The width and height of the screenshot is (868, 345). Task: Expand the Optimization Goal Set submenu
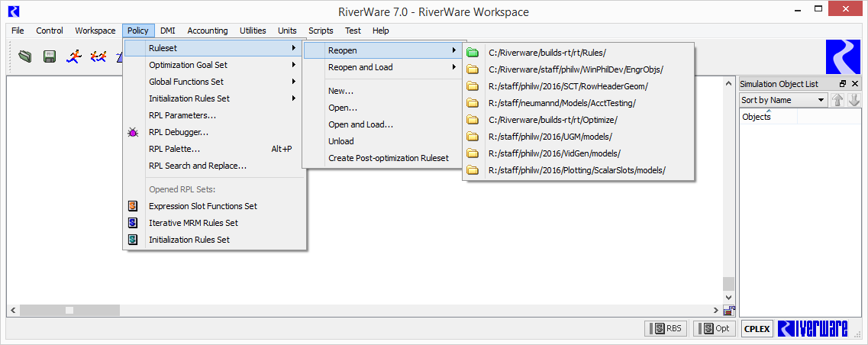[215, 65]
